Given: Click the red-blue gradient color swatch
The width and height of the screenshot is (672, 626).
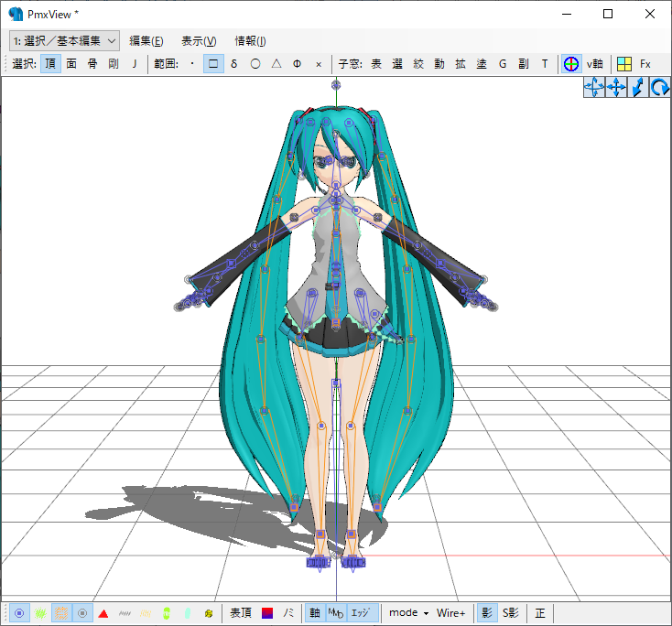Looking at the screenshot, I should (267, 613).
